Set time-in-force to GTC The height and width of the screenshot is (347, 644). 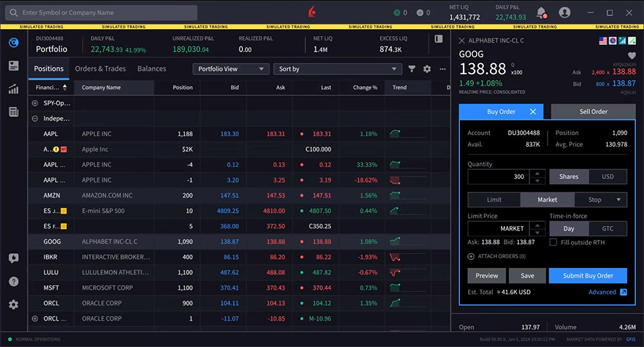(x=607, y=229)
